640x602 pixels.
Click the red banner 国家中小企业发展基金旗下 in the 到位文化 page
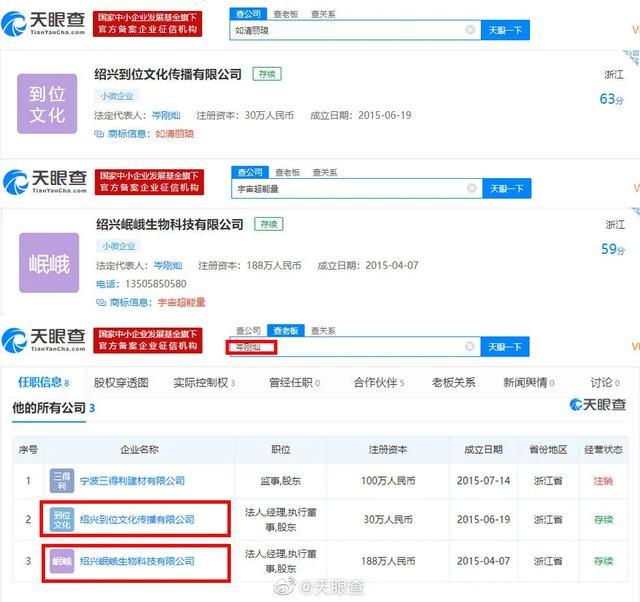pyautogui.click(x=147, y=24)
